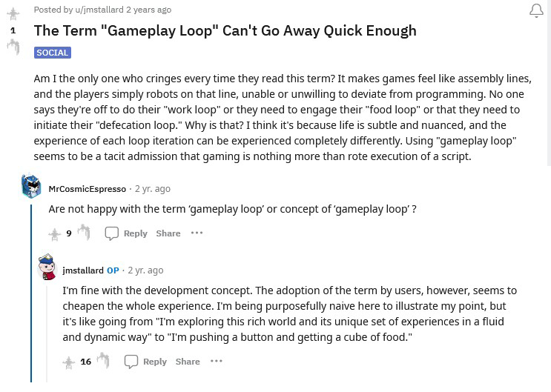
Task: Share jmstallard's reply comment
Action: point(188,362)
